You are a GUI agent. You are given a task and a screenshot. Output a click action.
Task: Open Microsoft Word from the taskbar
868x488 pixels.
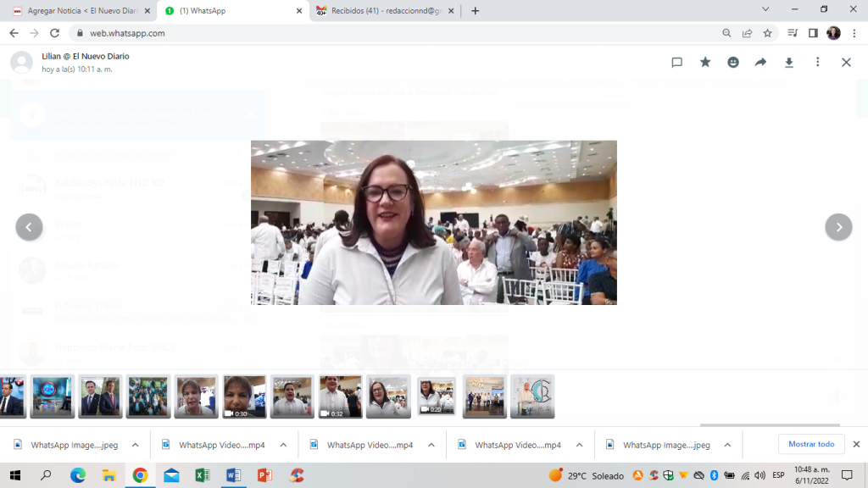(233, 475)
